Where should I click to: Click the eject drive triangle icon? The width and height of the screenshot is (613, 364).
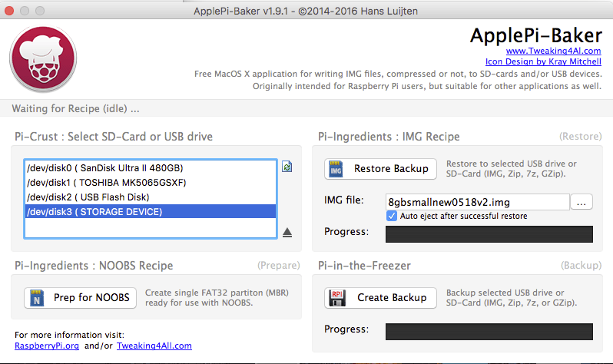[x=287, y=233]
